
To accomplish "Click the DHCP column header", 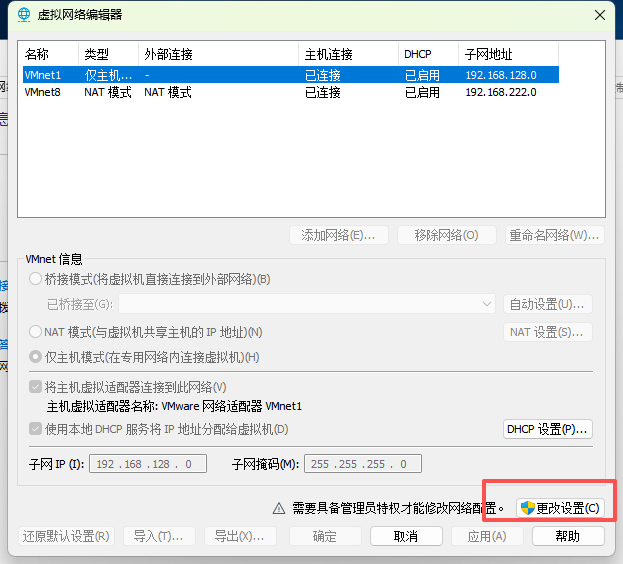I will (428, 54).
